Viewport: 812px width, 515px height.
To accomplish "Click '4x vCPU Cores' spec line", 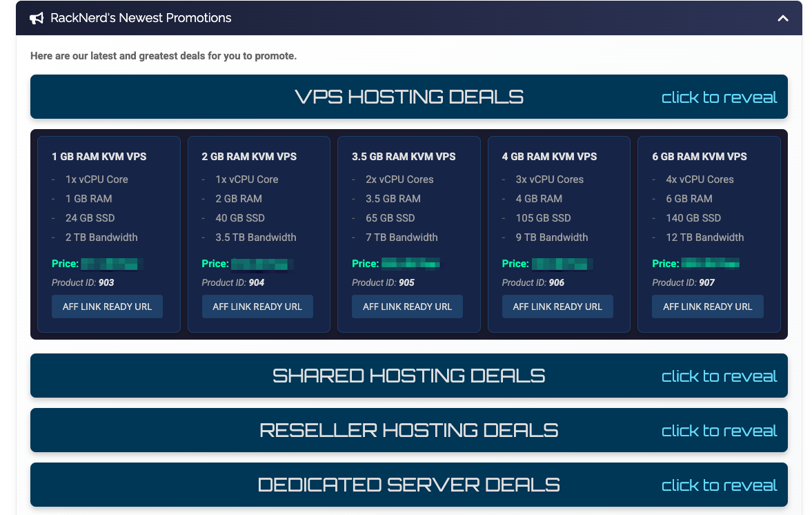I will point(700,179).
